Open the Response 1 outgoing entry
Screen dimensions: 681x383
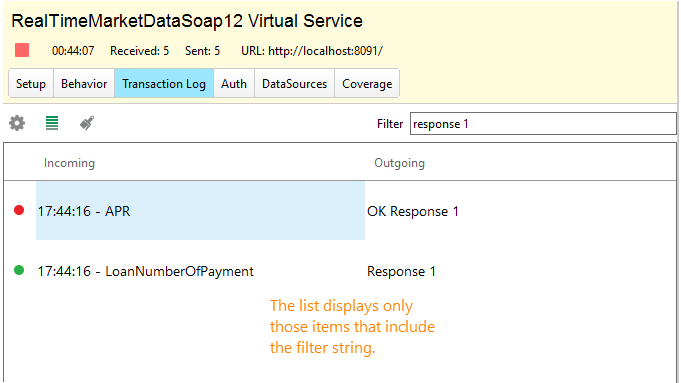[x=401, y=271]
